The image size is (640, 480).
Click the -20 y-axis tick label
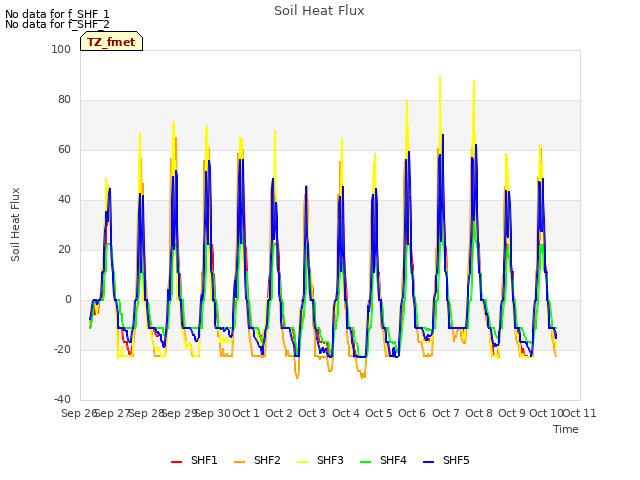[62, 350]
